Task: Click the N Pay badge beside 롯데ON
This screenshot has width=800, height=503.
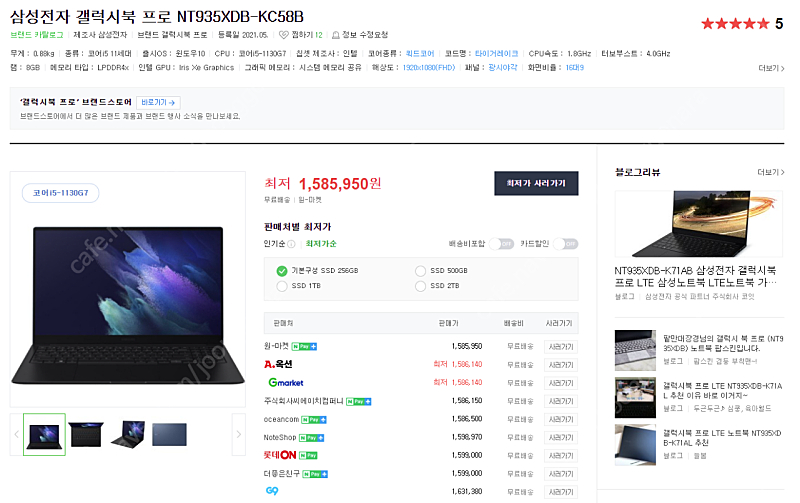Action: [308, 456]
